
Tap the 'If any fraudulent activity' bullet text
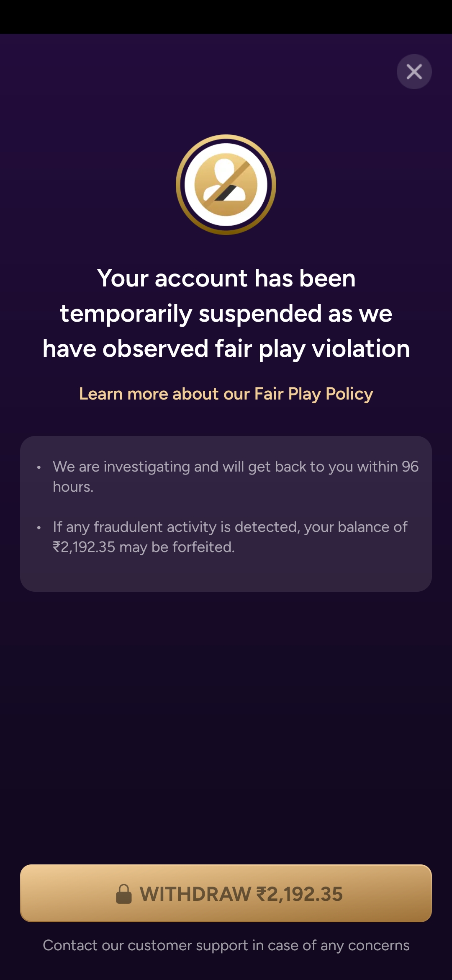click(x=230, y=527)
